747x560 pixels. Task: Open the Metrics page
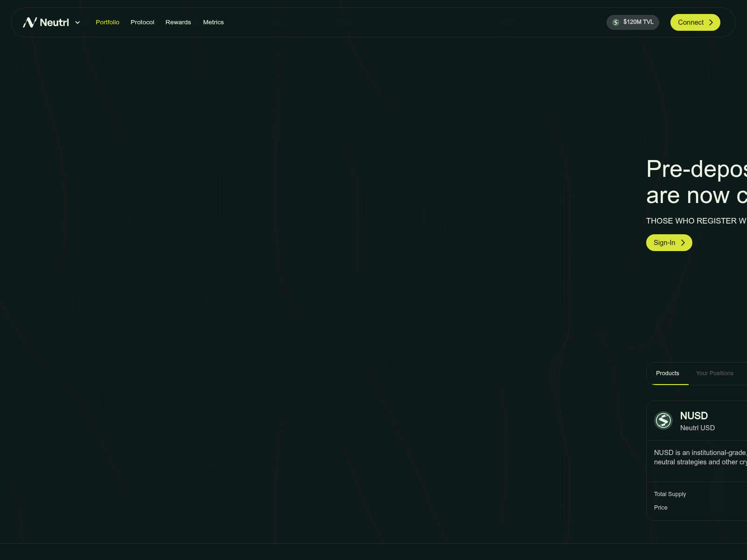pyautogui.click(x=213, y=22)
